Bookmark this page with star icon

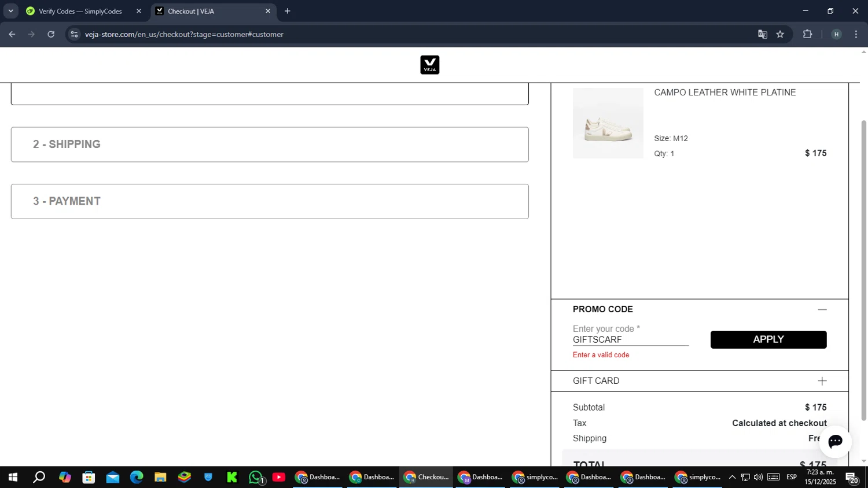[x=780, y=34]
